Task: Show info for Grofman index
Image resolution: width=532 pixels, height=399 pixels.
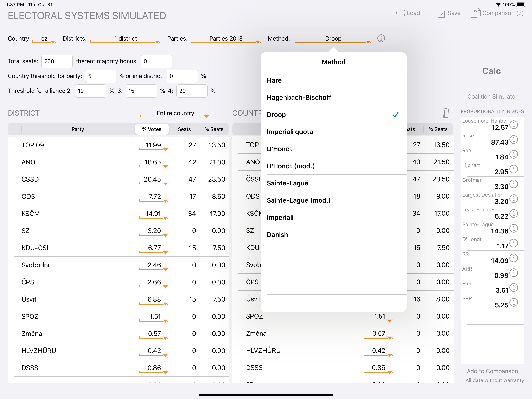Action: coord(514,184)
